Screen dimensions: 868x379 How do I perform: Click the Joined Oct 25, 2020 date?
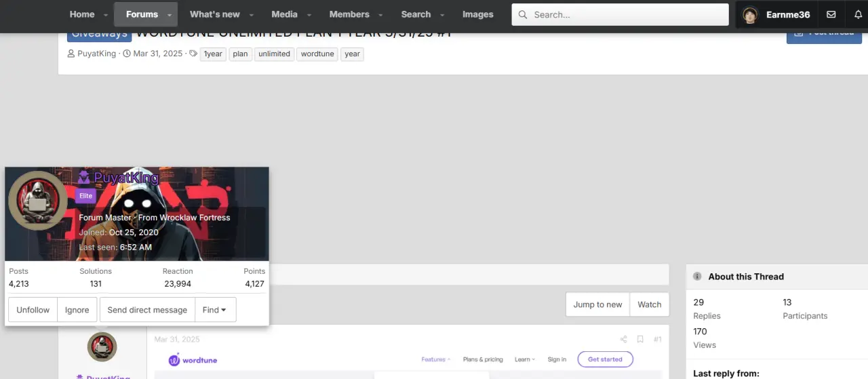click(x=134, y=233)
